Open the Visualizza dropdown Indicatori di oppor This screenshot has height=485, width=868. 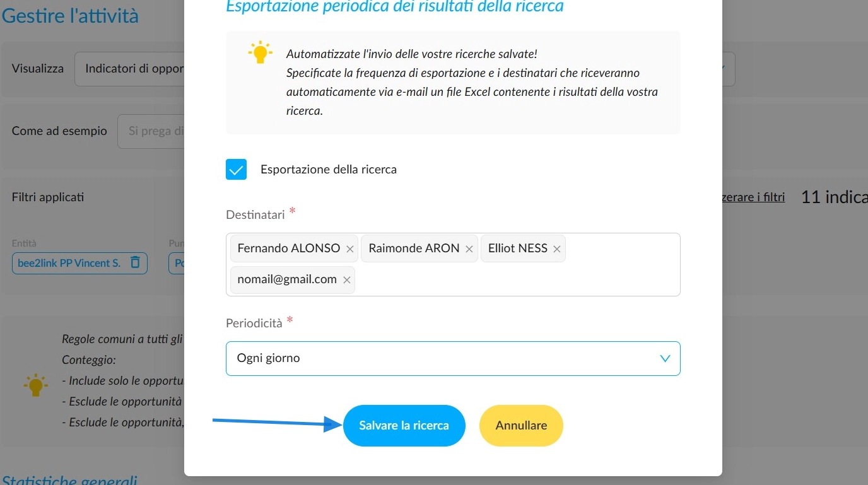(x=129, y=69)
